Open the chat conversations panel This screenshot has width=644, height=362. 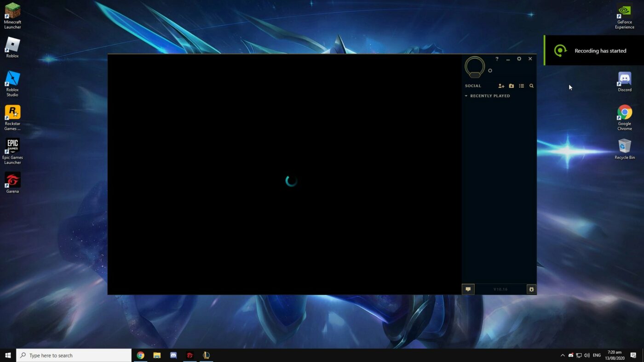coord(468,289)
